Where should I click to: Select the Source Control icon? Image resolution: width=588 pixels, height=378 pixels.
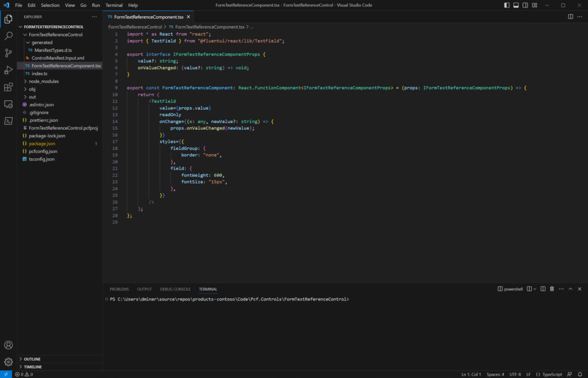[8, 52]
